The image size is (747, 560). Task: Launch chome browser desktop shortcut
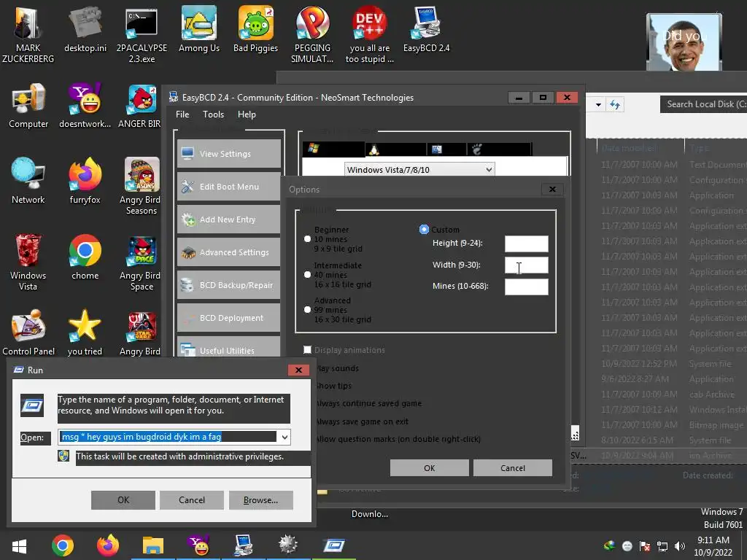coord(85,257)
